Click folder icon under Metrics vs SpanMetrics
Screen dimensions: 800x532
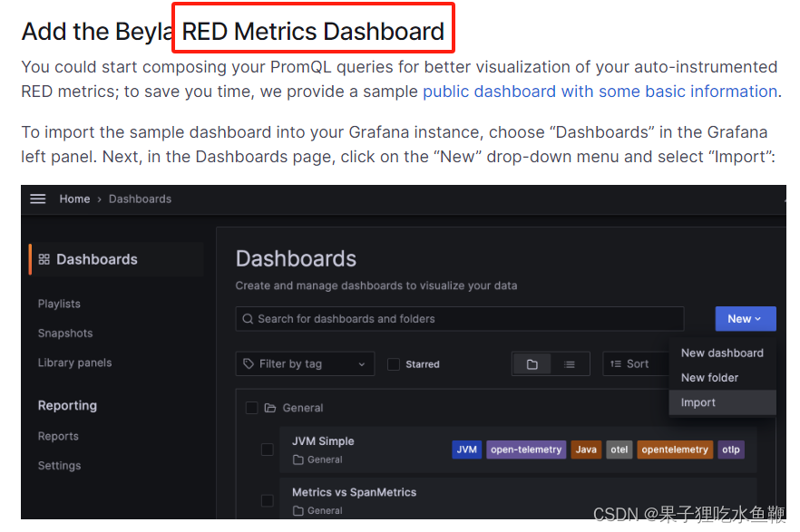click(298, 510)
